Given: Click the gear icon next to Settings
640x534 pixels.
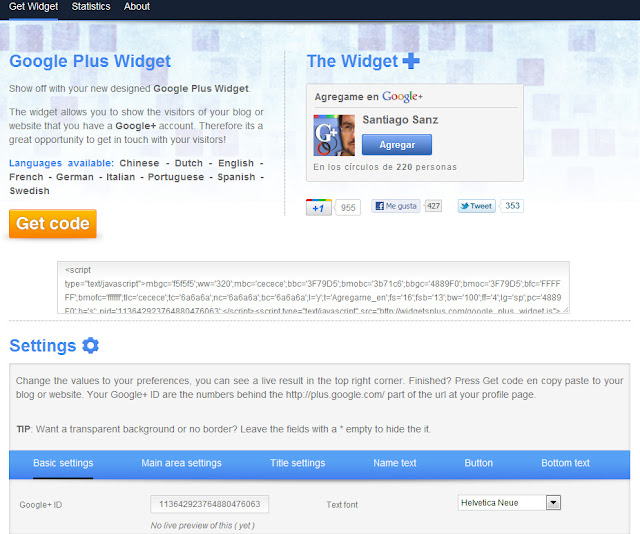Looking at the screenshot, I should [90, 345].
